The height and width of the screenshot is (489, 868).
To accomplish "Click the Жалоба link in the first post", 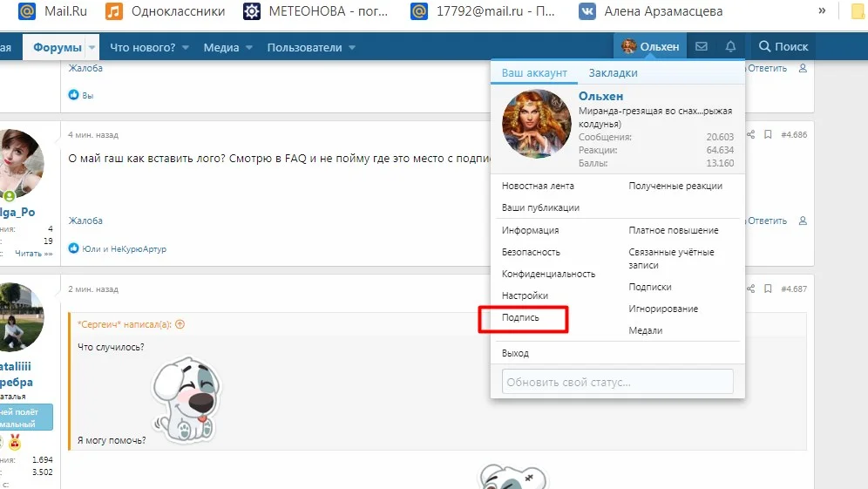I will (85, 68).
